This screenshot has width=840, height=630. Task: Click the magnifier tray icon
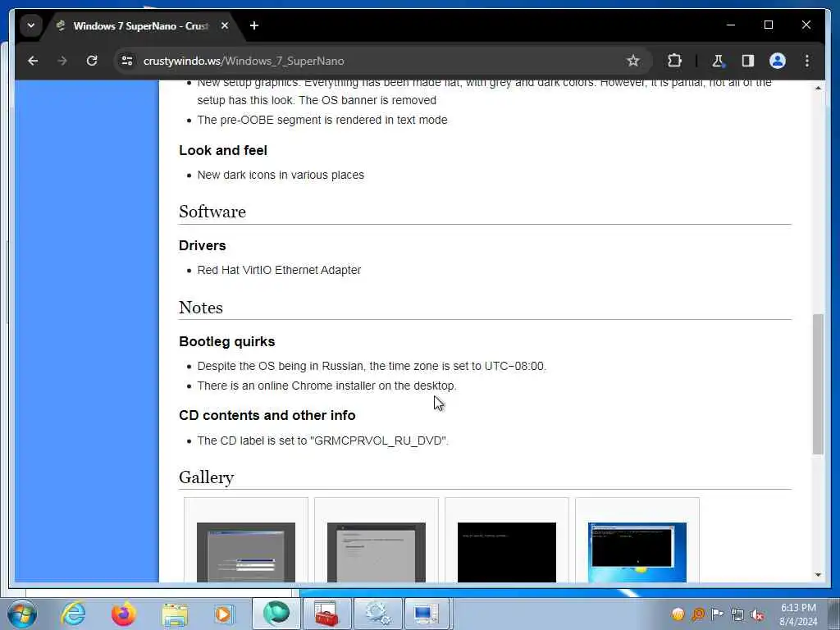697,614
